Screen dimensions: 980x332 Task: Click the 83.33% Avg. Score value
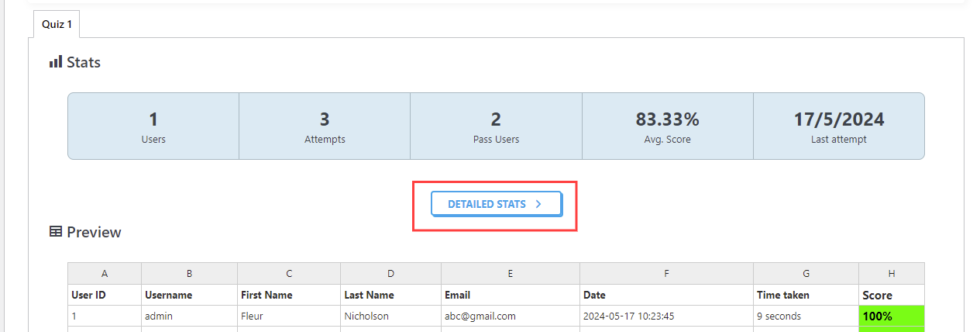668,119
